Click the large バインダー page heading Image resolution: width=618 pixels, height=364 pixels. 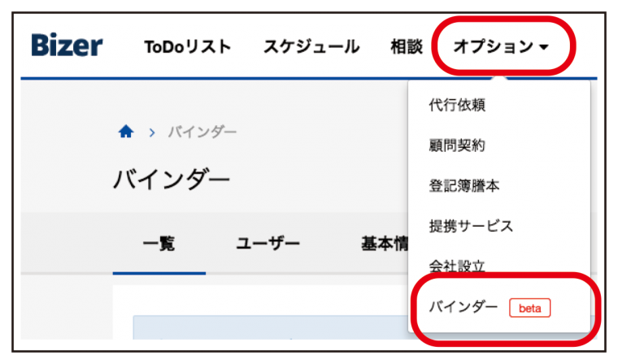click(x=172, y=180)
